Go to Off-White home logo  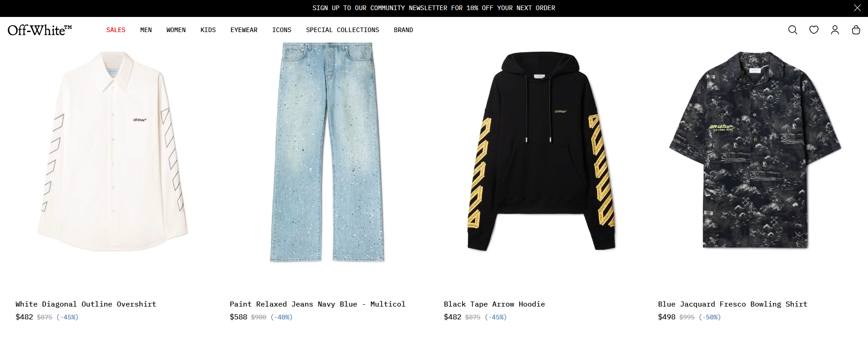point(40,30)
